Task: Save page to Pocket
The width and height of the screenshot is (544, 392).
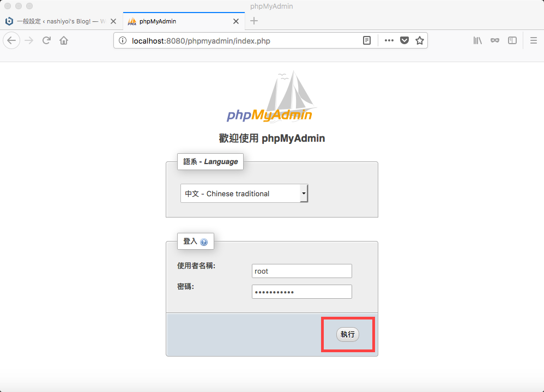Action: [x=404, y=40]
